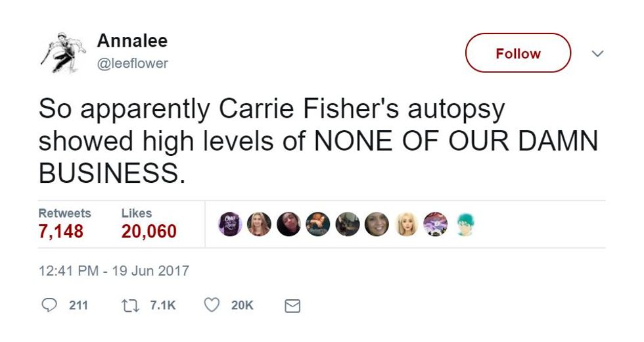
Task: Click the blonde cartoon doll avatar
Action: tap(406, 224)
